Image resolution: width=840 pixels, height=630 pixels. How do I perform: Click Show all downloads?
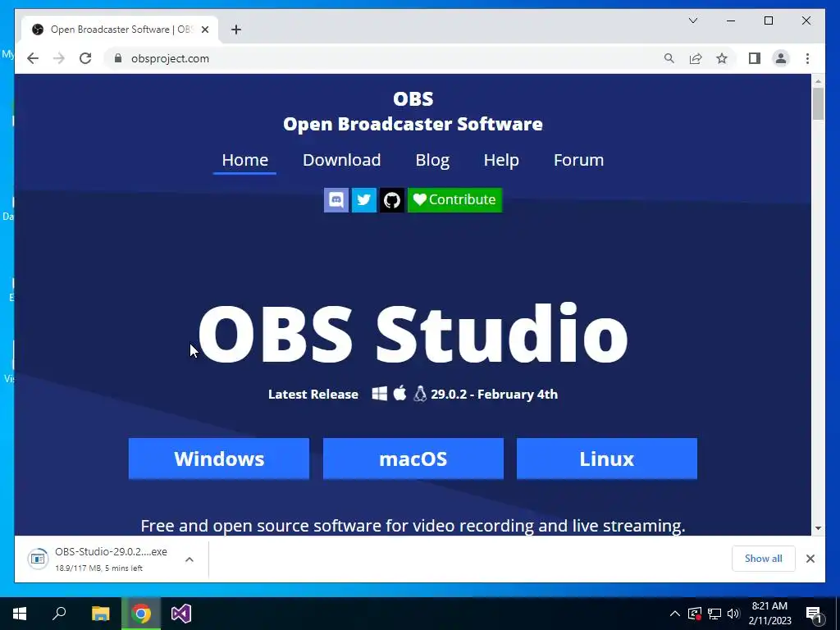coord(764,559)
